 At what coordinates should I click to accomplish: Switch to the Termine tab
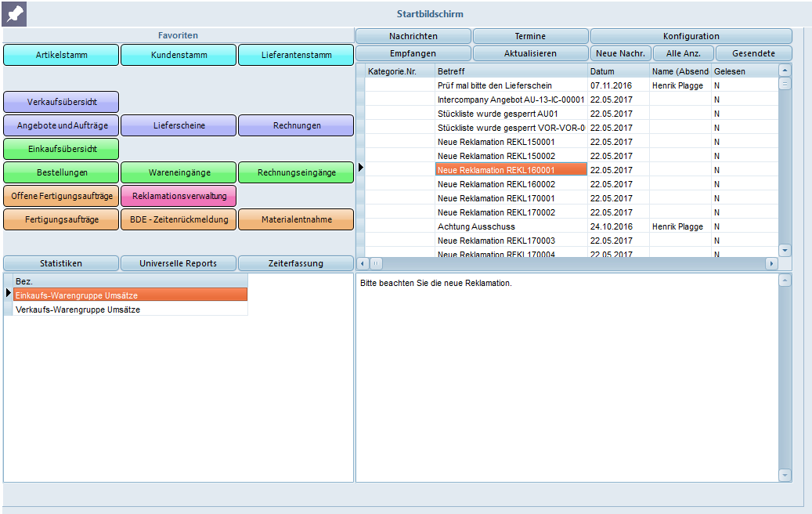click(x=530, y=36)
